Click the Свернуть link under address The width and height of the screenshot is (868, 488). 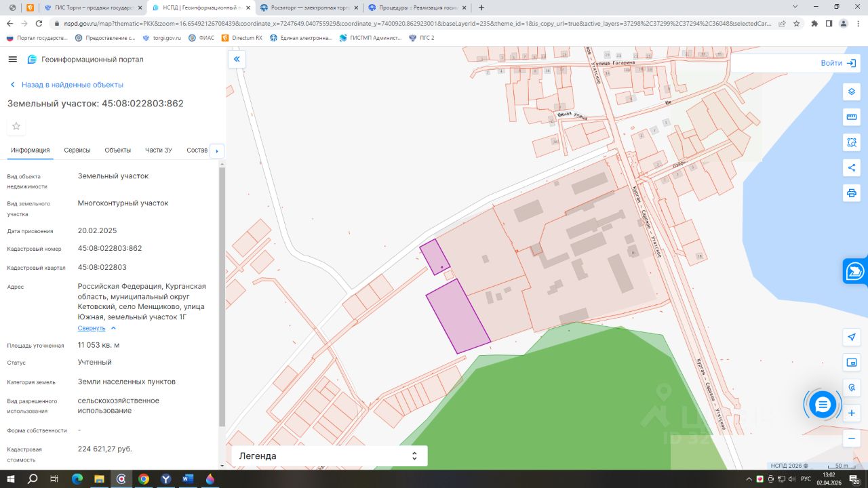click(92, 328)
